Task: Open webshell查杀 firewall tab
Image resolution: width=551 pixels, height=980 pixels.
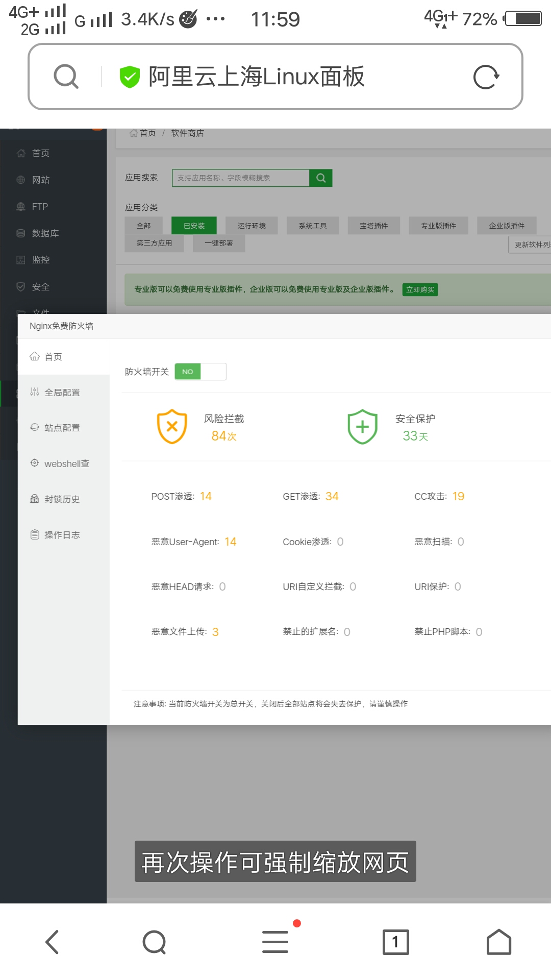Action: [64, 463]
